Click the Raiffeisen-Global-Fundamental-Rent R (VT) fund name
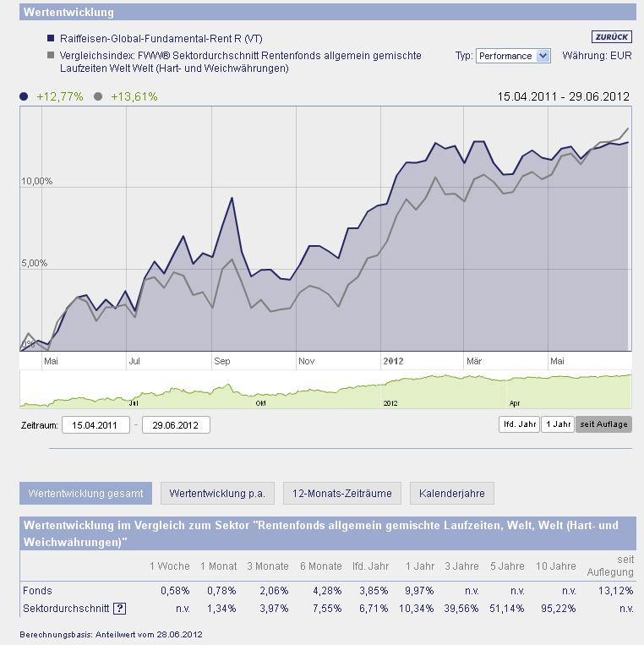Screen dimensions: 644x645 (161, 39)
